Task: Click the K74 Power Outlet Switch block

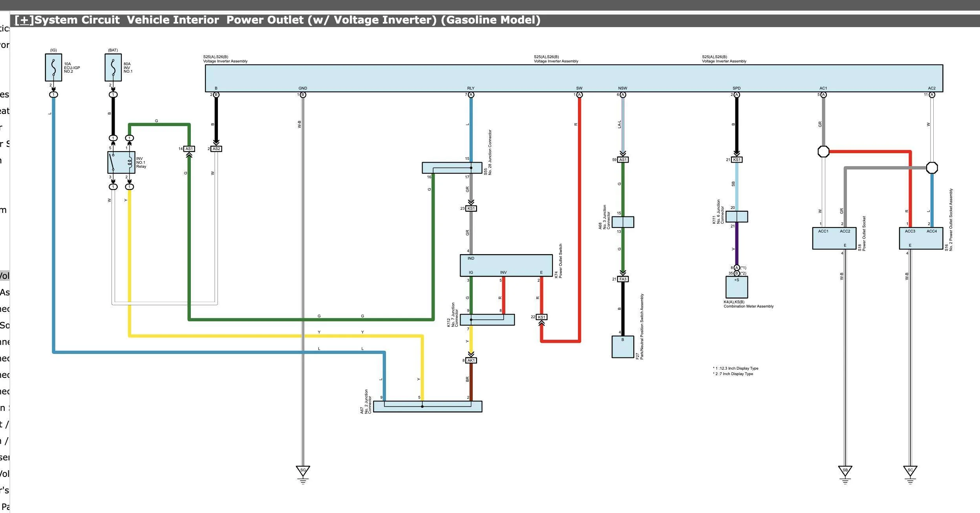Action: (x=506, y=265)
